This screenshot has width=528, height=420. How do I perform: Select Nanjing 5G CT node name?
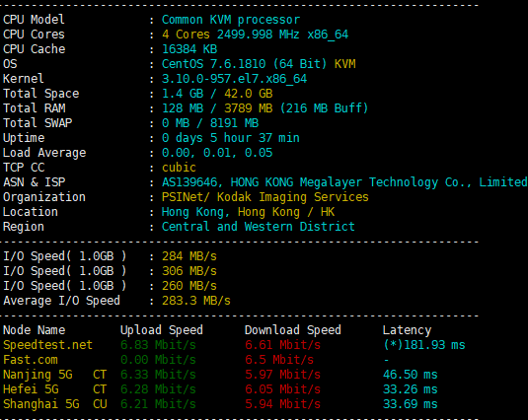click(55, 375)
